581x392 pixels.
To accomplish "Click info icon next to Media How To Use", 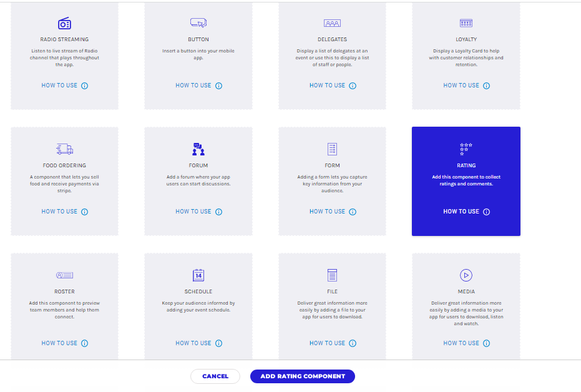I will [x=487, y=343].
